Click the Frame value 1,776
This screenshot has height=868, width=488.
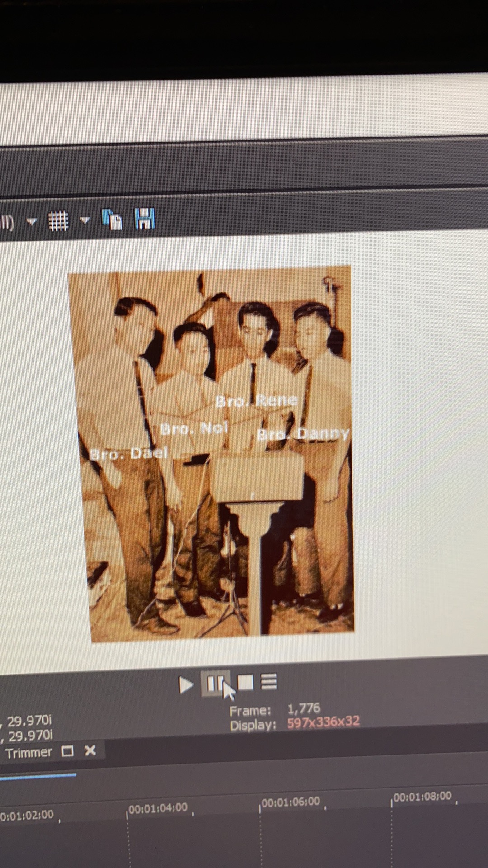tap(304, 708)
